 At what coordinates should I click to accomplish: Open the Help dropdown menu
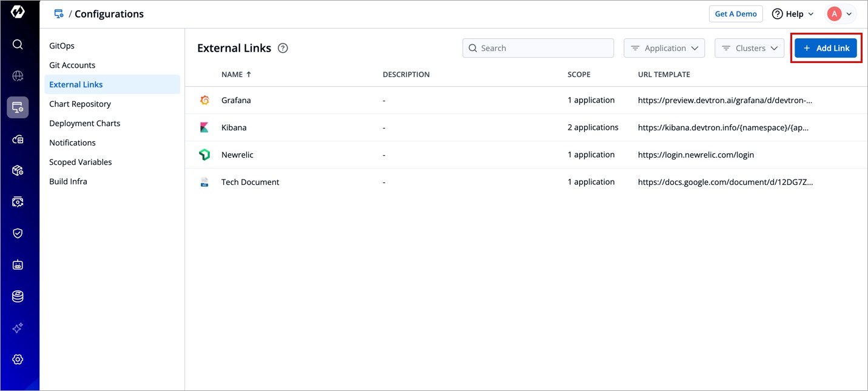(x=793, y=14)
